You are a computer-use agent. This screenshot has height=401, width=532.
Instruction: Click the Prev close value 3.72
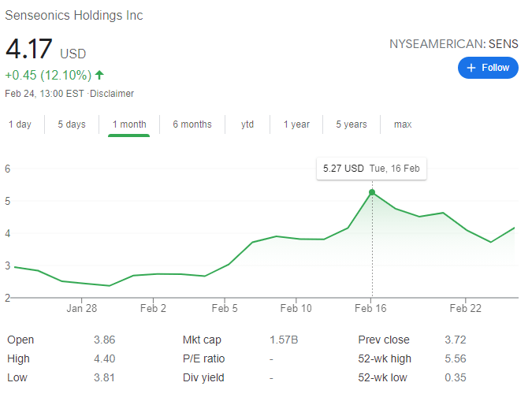pos(456,340)
